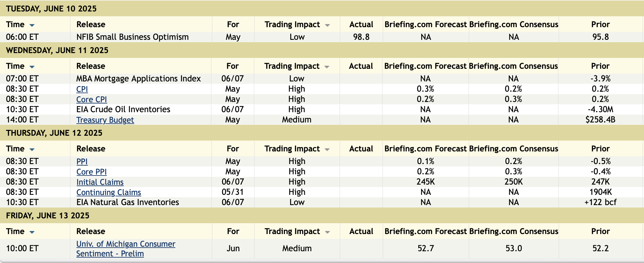
Task: View the Initial Claims report link
Action: click(100, 182)
